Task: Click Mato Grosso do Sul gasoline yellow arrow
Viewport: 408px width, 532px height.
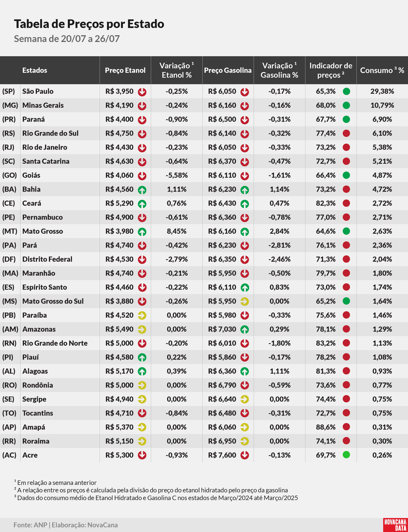Action: point(245,302)
